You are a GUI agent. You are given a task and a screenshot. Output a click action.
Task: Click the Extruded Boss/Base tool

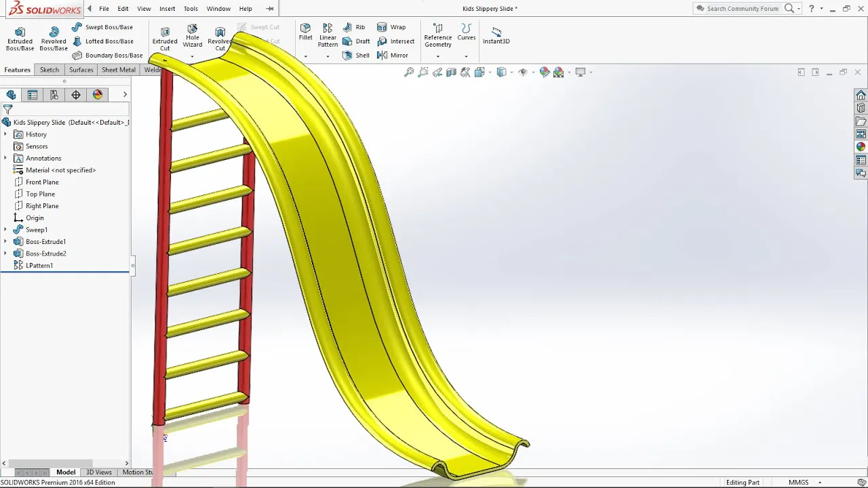(20, 39)
